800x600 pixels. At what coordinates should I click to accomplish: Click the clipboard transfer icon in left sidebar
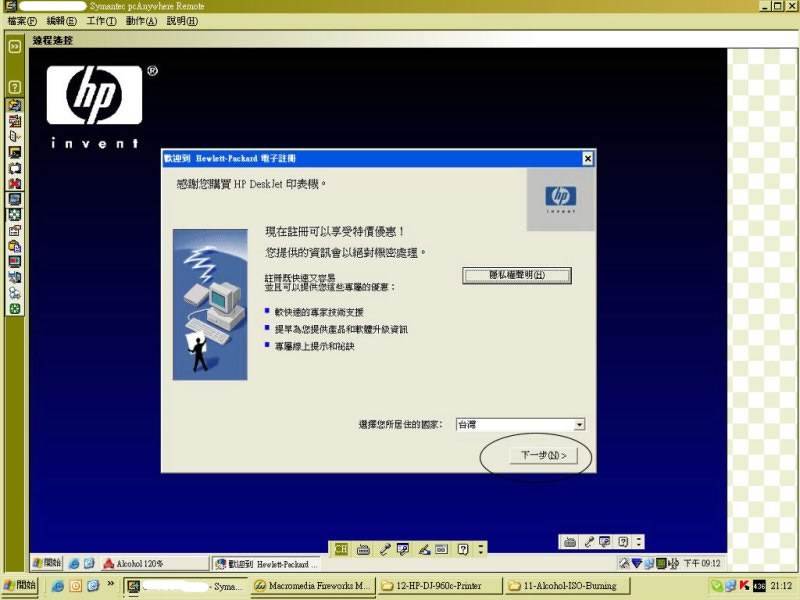coord(15,246)
